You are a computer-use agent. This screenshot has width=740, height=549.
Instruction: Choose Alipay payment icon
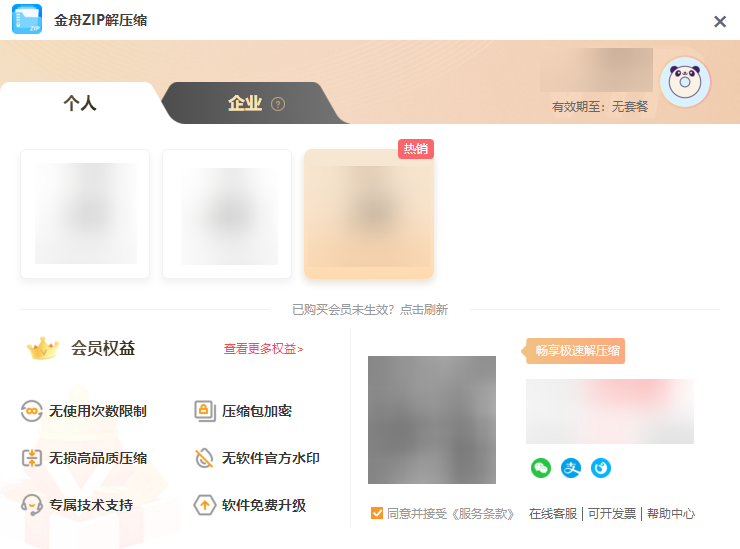(571, 468)
